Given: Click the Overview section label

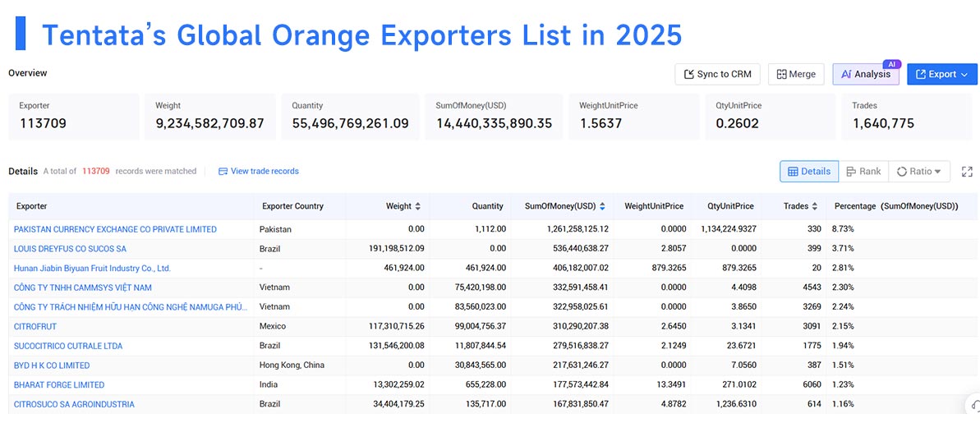Looking at the screenshot, I should [27, 73].
